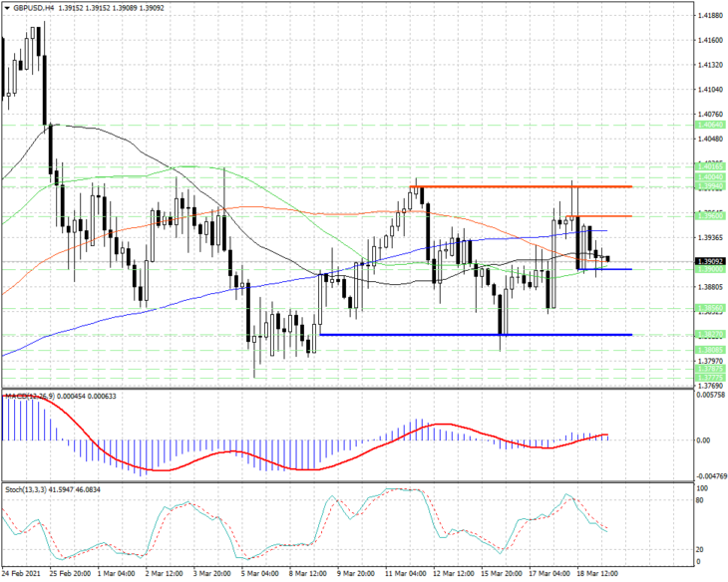Image resolution: width=728 pixels, height=582 pixels.
Task: Click the 5 Mar 04:00 time label
Action: coord(260,574)
